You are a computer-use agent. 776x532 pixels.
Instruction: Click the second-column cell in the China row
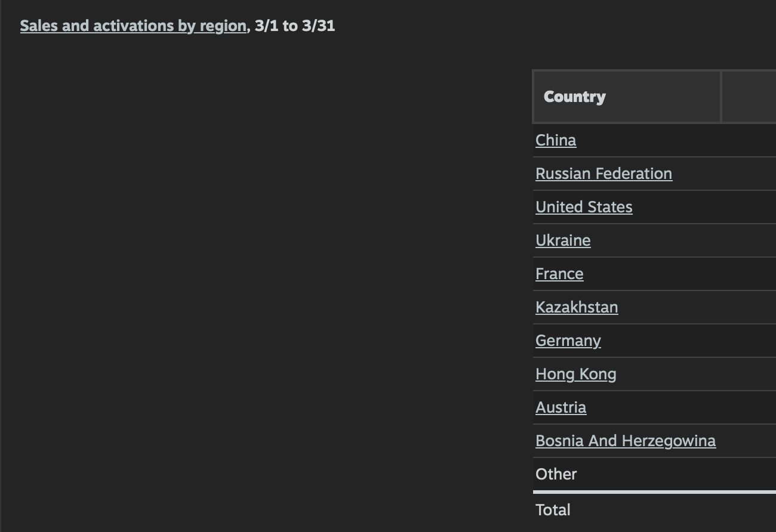[749, 140]
